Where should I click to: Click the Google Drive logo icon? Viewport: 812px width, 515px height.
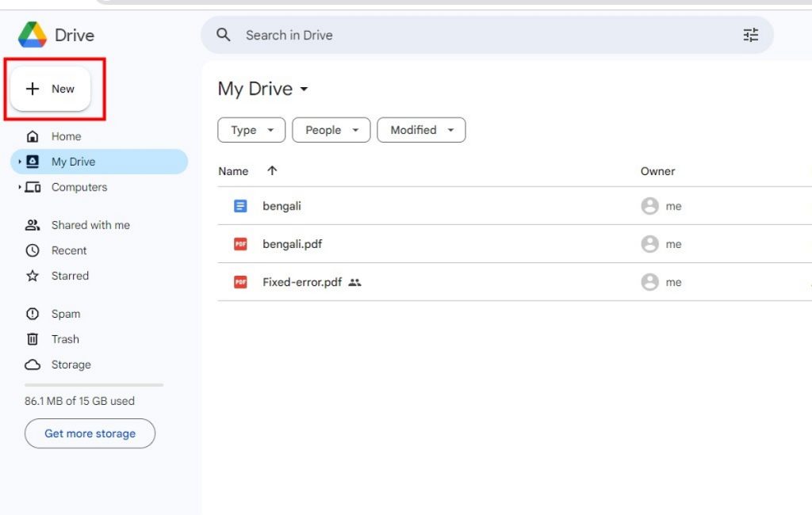click(32, 35)
